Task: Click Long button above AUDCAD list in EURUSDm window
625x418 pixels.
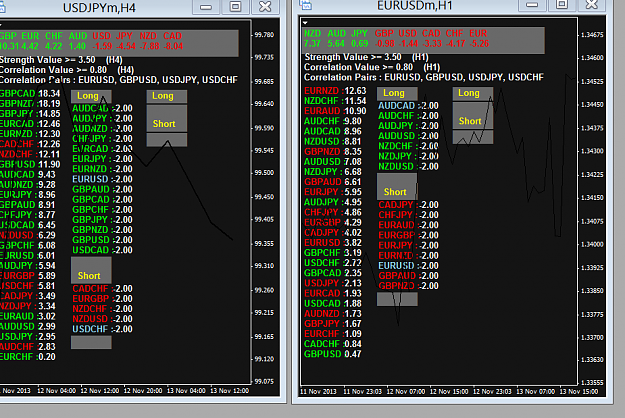Action: 397,93
